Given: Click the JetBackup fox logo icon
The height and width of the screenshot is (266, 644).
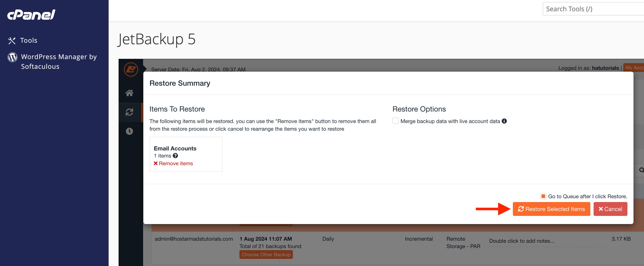Looking at the screenshot, I should coord(131,69).
